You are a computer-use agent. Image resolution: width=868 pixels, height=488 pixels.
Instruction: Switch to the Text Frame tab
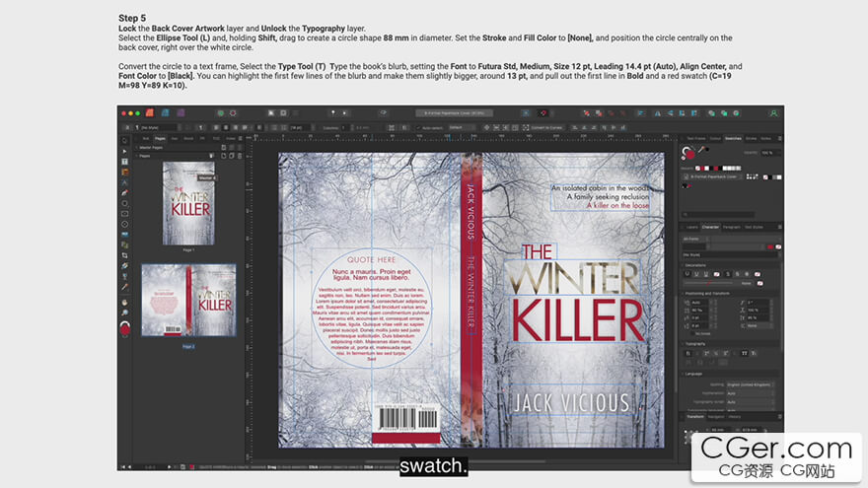click(695, 138)
